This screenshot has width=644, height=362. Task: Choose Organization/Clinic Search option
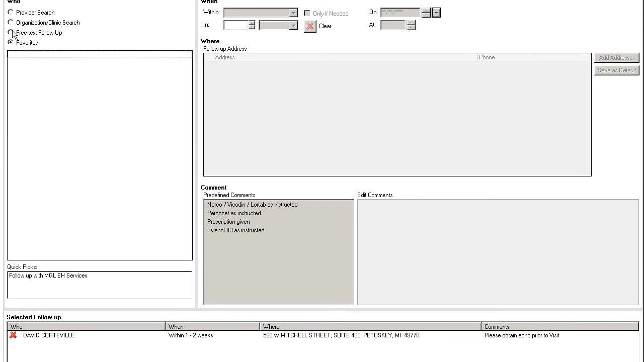11,23
